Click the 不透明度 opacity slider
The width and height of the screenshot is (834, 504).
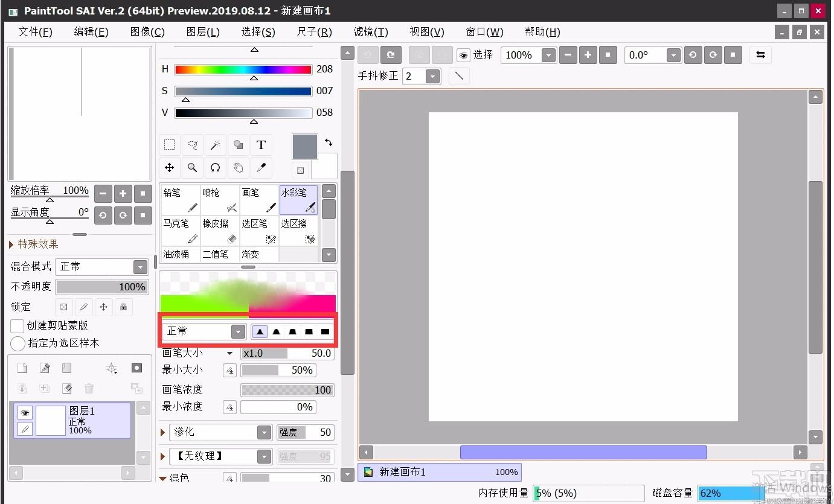[x=101, y=287]
